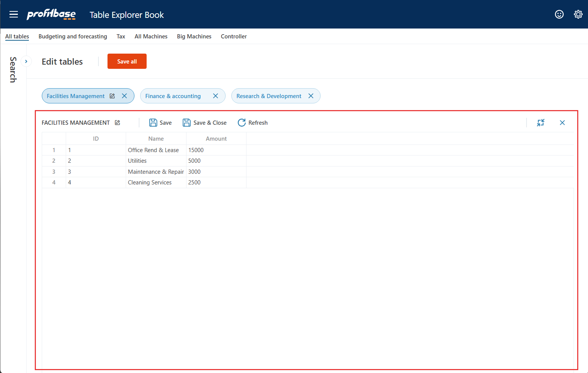Remove the Research & Development chip
This screenshot has height=373, width=588.
(x=311, y=96)
